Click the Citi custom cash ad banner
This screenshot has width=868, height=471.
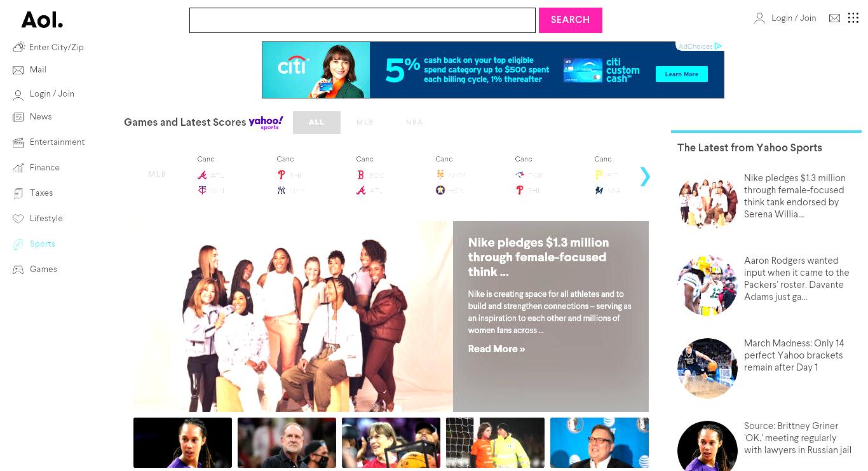point(493,70)
